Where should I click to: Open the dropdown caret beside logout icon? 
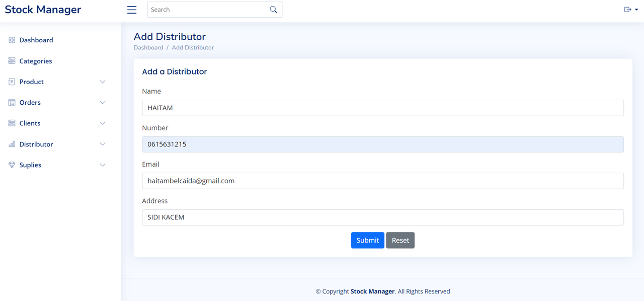tap(636, 10)
